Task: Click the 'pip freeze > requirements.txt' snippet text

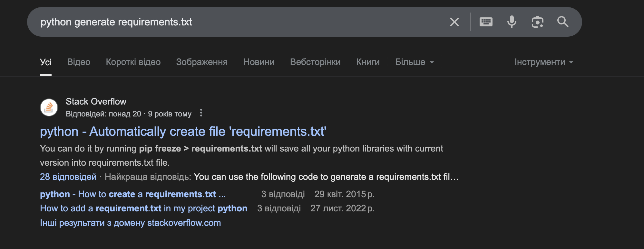Action: 200,148
